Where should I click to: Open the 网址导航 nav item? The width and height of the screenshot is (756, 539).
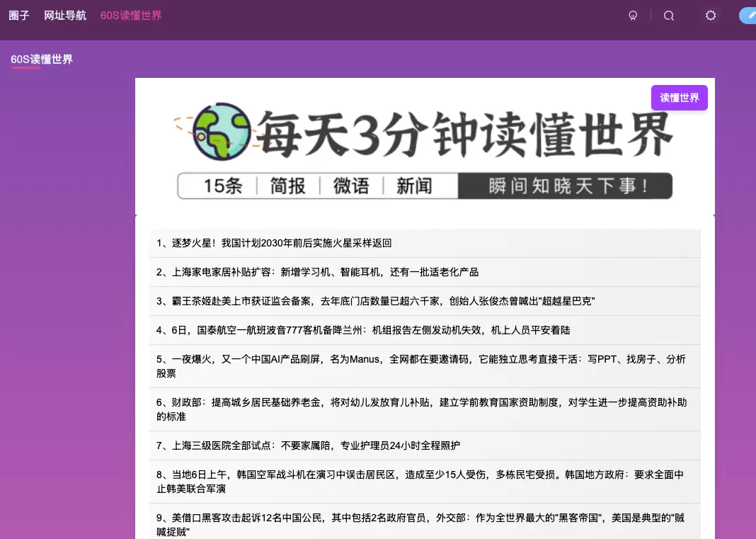[x=65, y=16]
